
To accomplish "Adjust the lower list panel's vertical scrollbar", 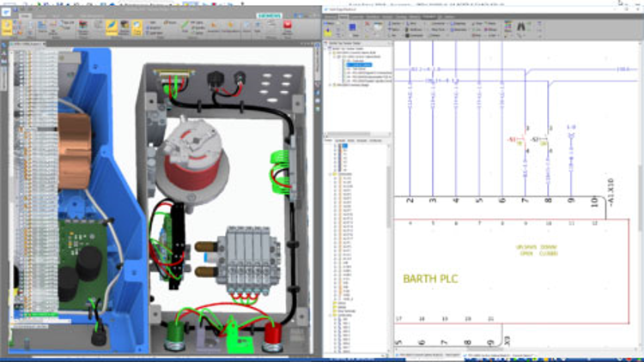I will pyautogui.click(x=388, y=197).
